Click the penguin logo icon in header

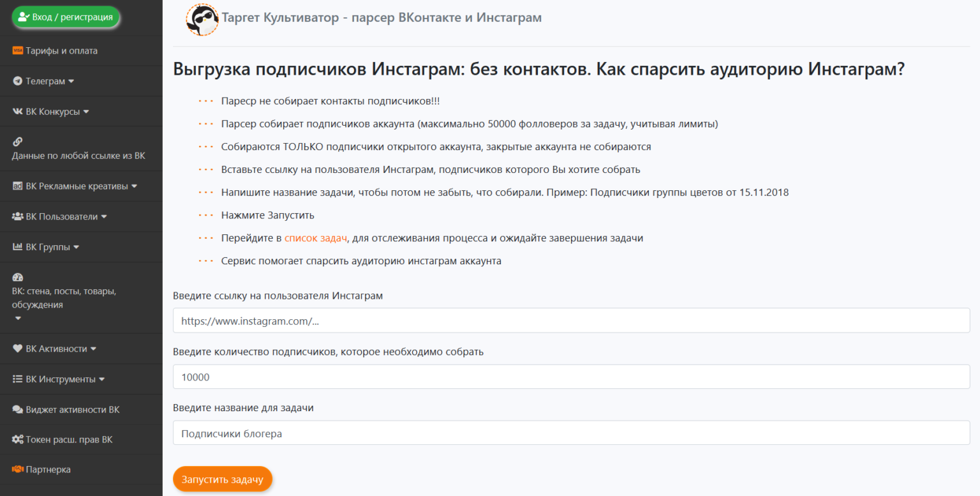202,19
